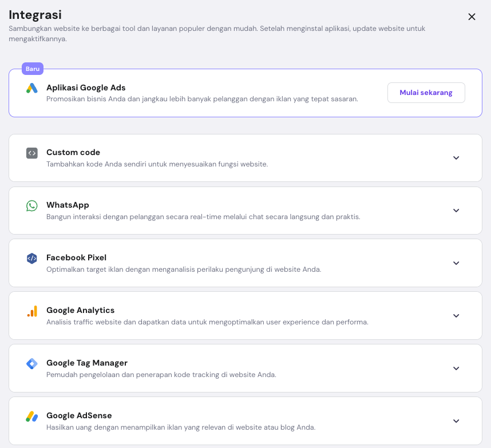This screenshot has width=491, height=448.
Task: Close the Integrasi panel
Action: [472, 17]
